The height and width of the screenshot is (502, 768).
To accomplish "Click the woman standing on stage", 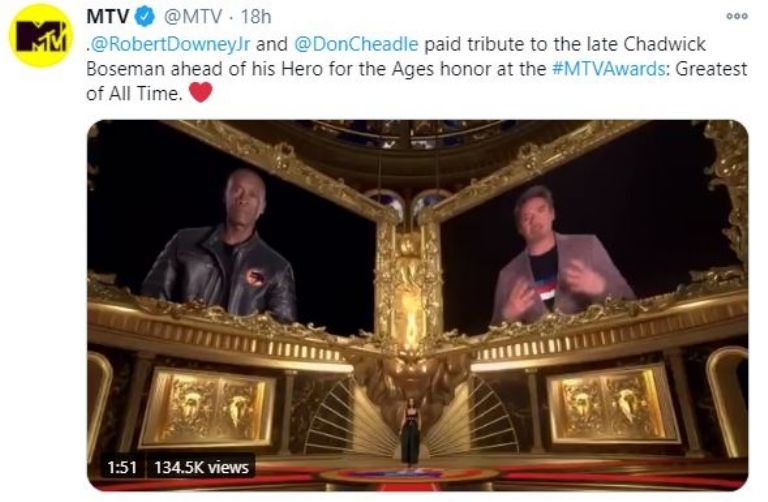I will 410,431.
